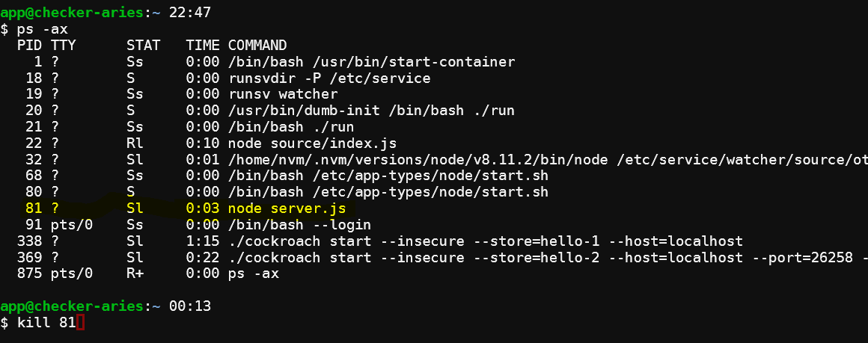The width and height of the screenshot is (868, 343).
Task: Click the second app@checker-aries prompt at 00:13
Action: coord(72,306)
